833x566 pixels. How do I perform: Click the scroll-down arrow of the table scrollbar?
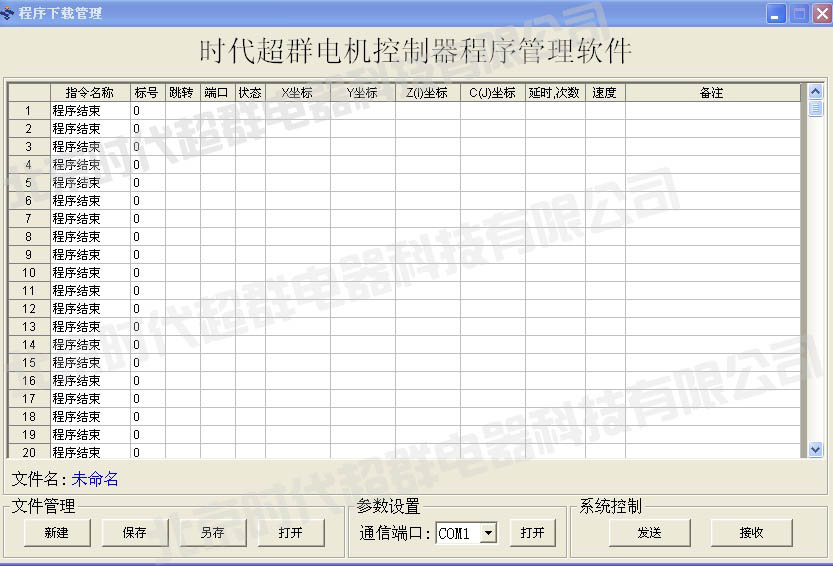click(815, 450)
